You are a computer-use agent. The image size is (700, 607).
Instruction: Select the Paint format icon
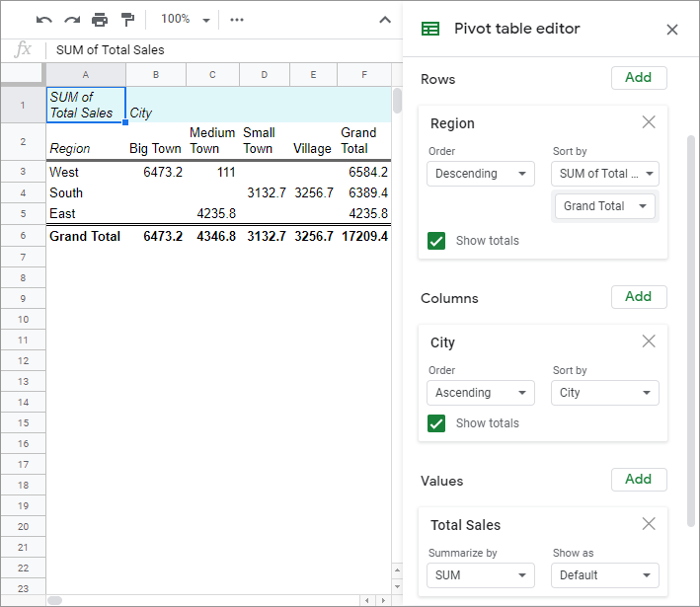click(127, 20)
